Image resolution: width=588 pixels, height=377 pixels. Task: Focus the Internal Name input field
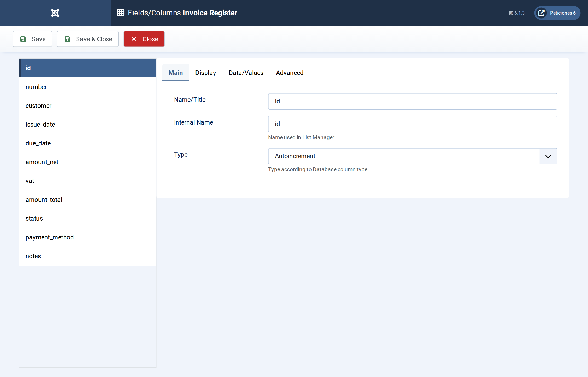[x=413, y=124]
